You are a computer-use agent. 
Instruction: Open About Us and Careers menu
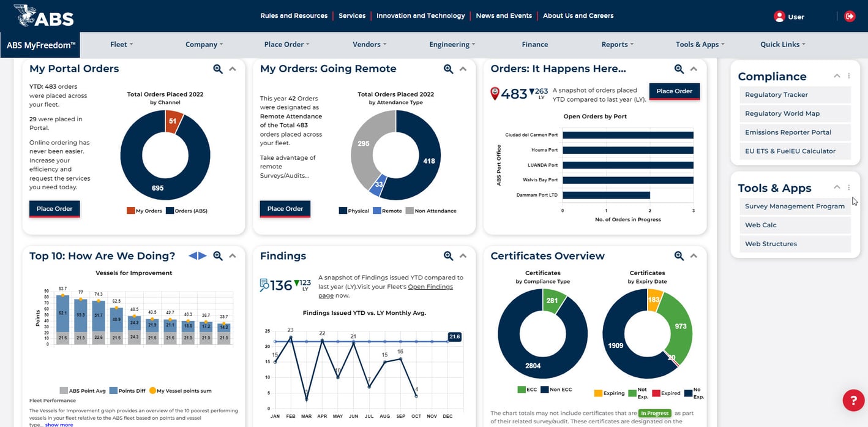click(578, 16)
